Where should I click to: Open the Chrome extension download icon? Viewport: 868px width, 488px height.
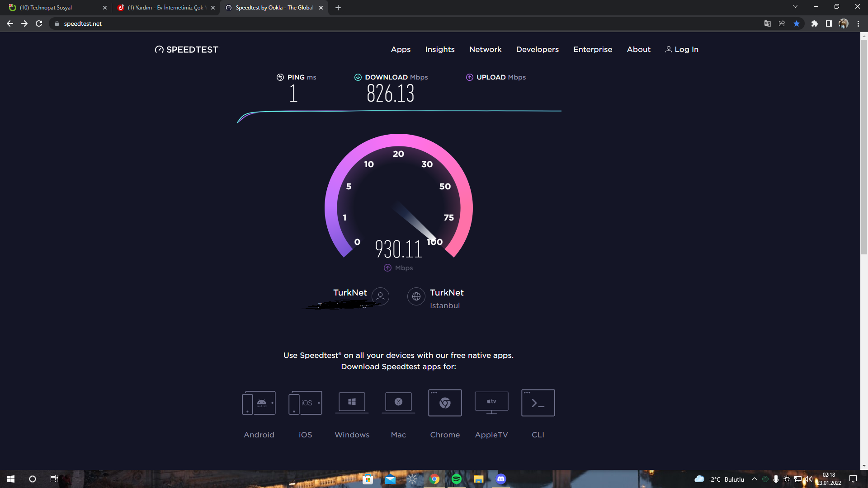click(x=445, y=403)
